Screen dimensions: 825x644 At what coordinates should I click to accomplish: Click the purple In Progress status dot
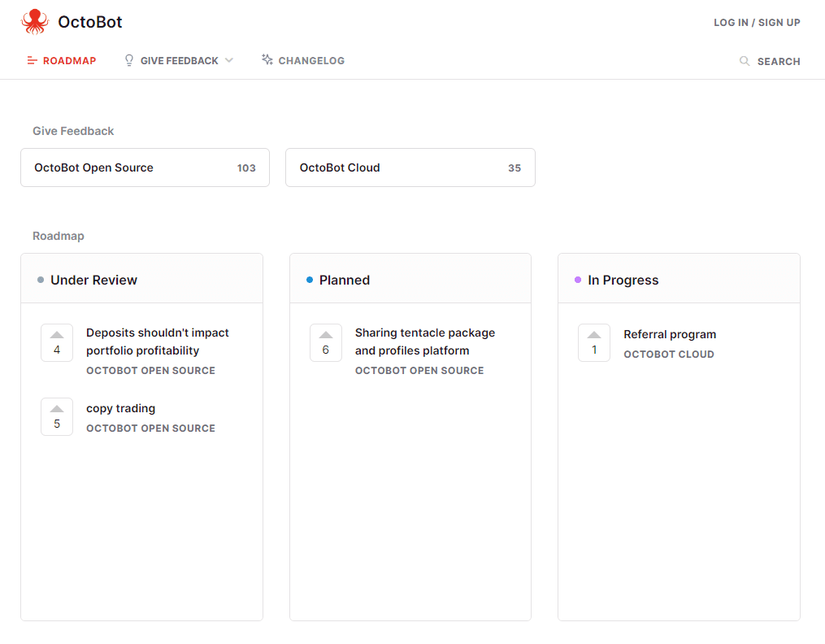(578, 280)
